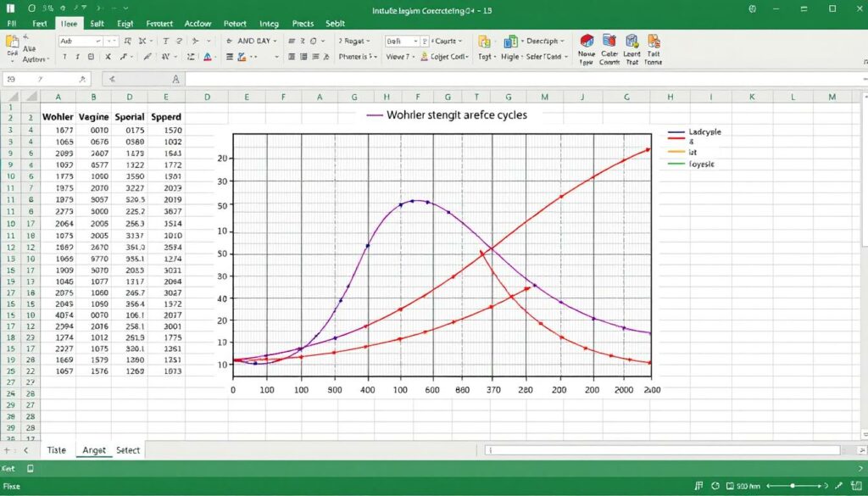Select the Anget sheet tab
The width and height of the screenshot is (868, 496).
tap(93, 450)
